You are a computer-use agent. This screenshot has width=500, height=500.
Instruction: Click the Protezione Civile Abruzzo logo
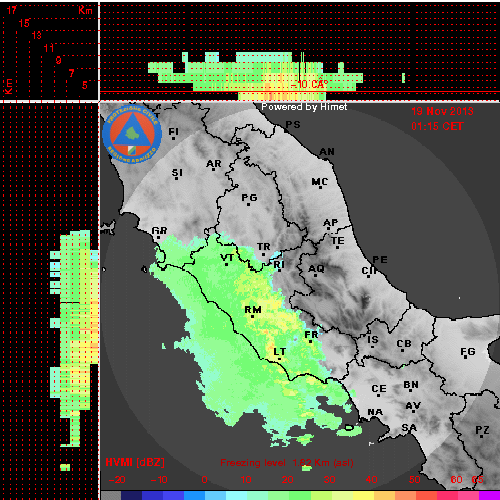click(x=132, y=135)
